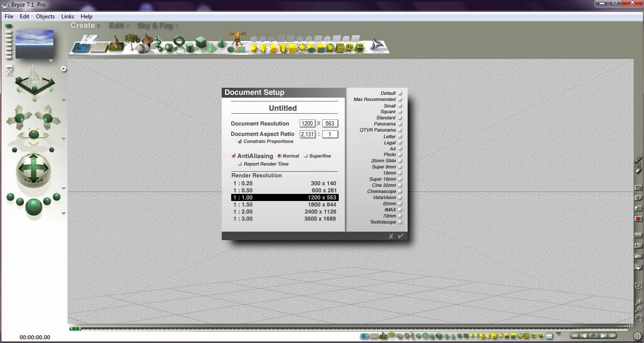Create a stone object
Screen dimensions: 644x343
point(141,48)
